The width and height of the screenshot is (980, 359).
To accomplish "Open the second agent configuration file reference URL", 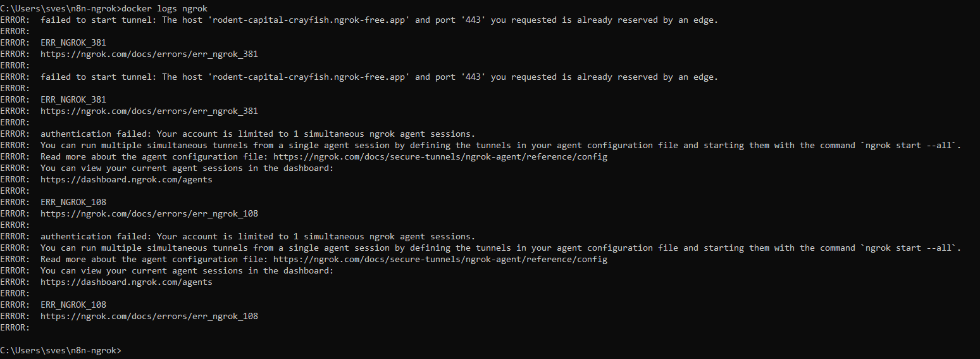I will pos(440,259).
